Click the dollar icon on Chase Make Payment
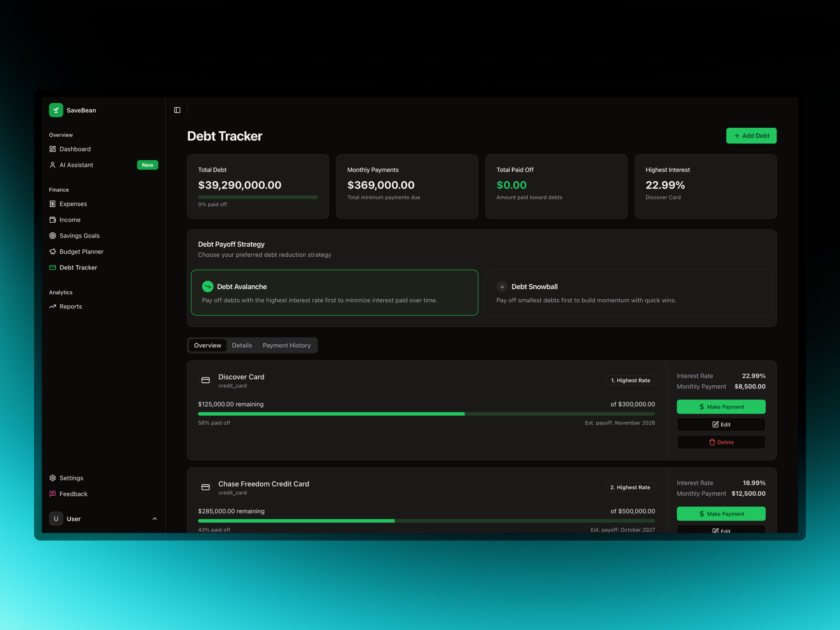Screen dimensions: 840x630 (702, 514)
